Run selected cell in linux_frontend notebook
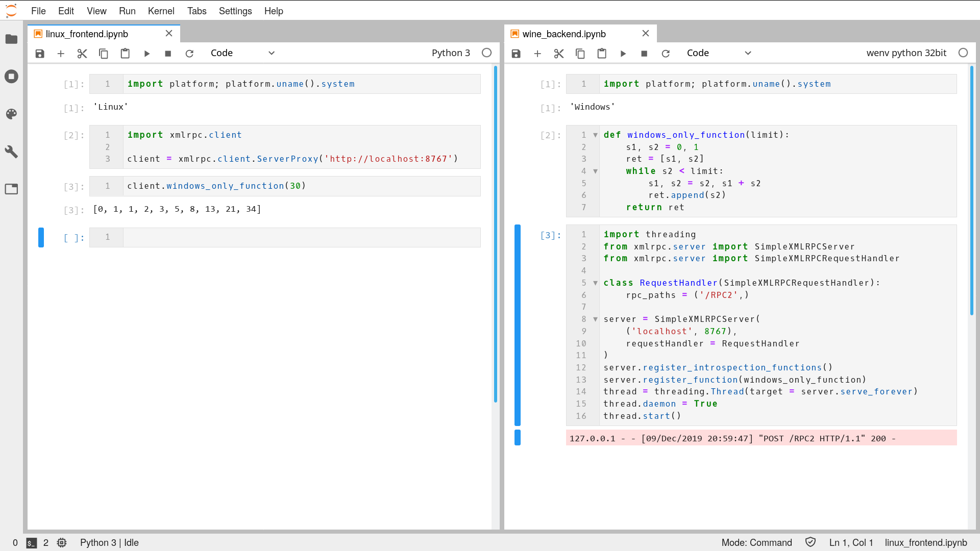This screenshot has width=980, height=551. pyautogui.click(x=147, y=54)
